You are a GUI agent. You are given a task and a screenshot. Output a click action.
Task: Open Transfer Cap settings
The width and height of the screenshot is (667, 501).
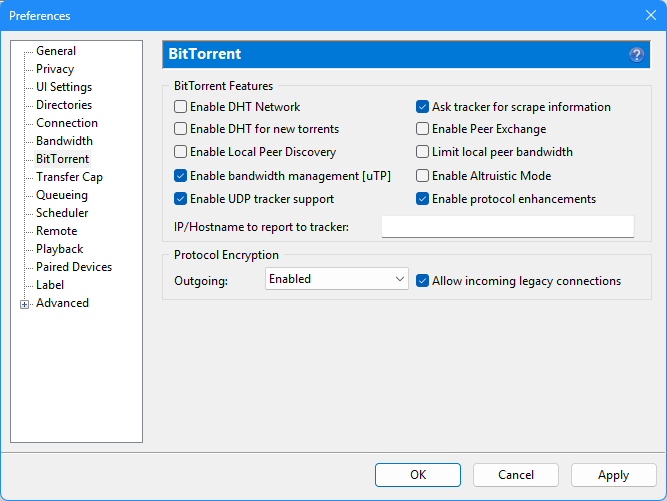click(x=69, y=177)
